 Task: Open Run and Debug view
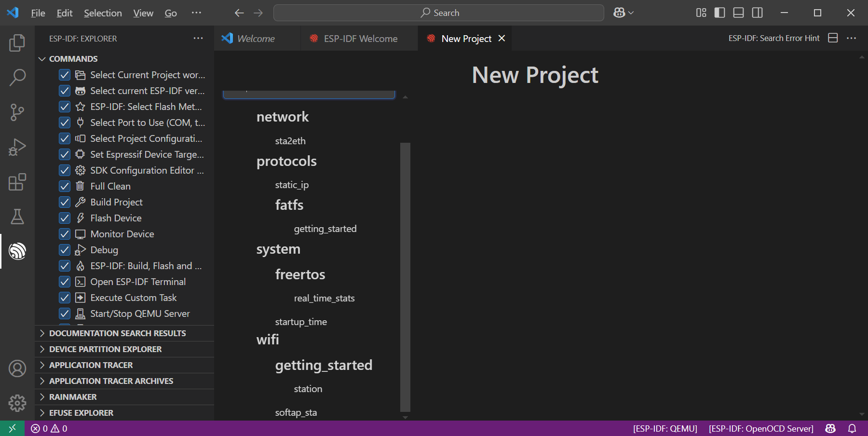(17, 147)
